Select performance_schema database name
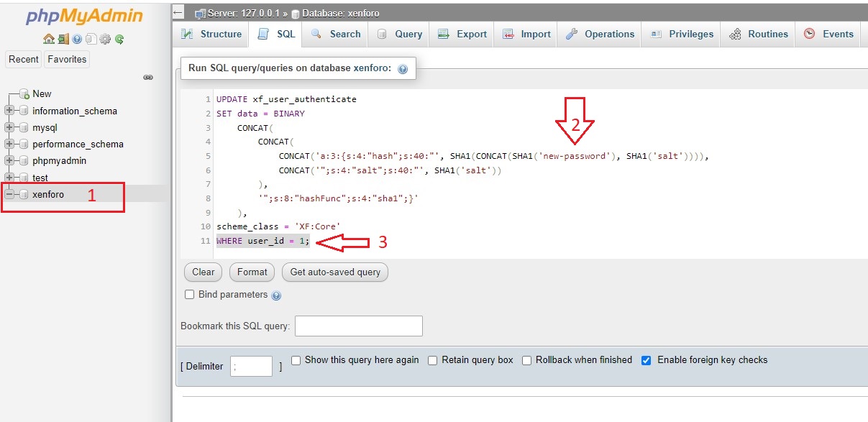 click(78, 144)
